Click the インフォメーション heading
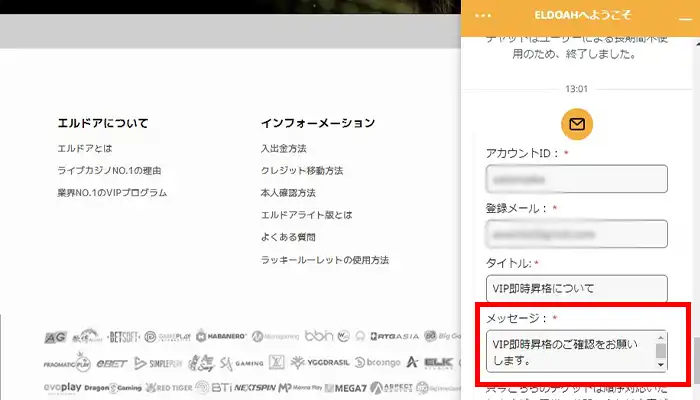 click(318, 123)
